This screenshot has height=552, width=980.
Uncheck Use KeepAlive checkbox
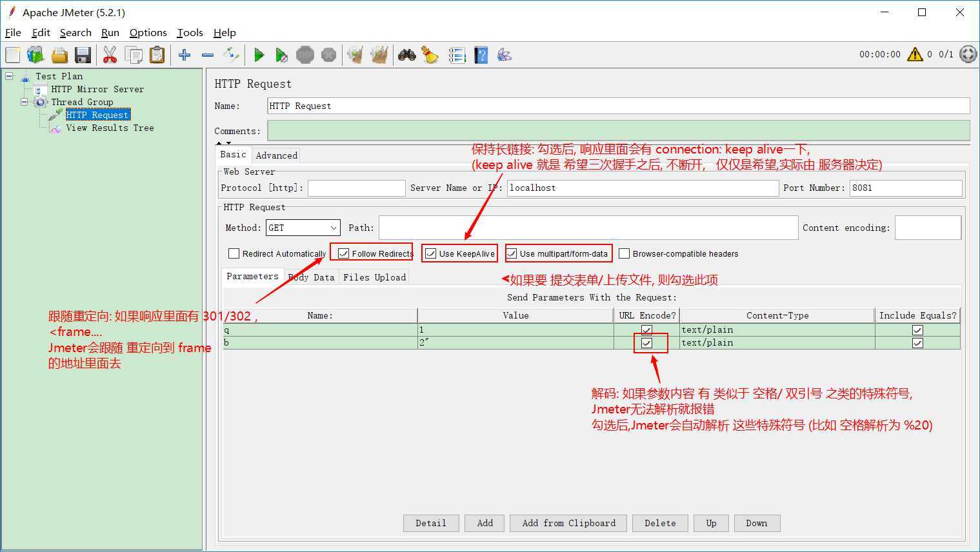(x=430, y=253)
